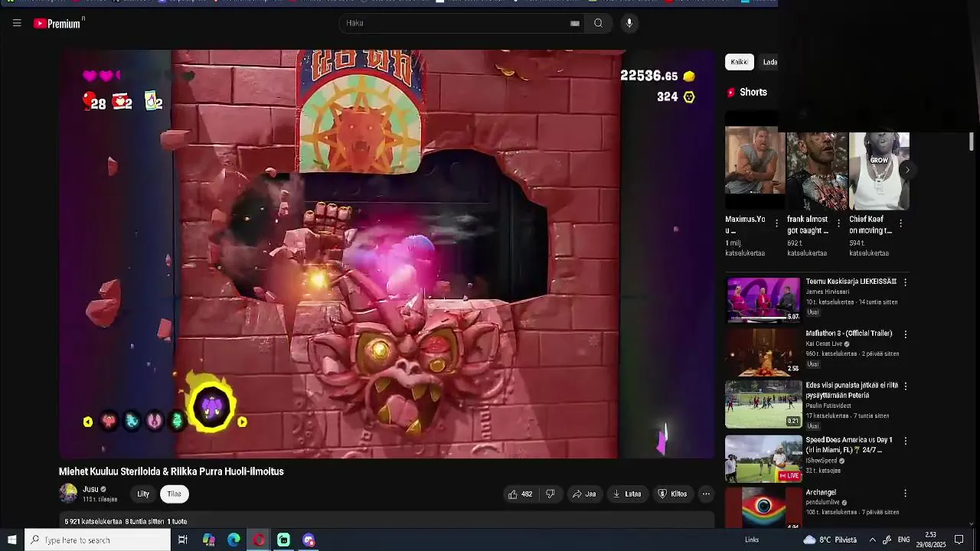This screenshot has width=980, height=551.
Task: Click the magnifier search button
Action: pyautogui.click(x=598, y=23)
